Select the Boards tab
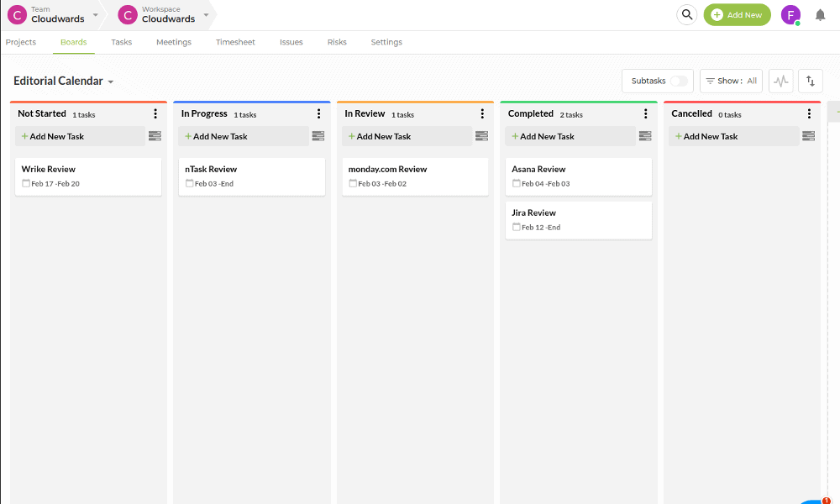 tap(73, 42)
